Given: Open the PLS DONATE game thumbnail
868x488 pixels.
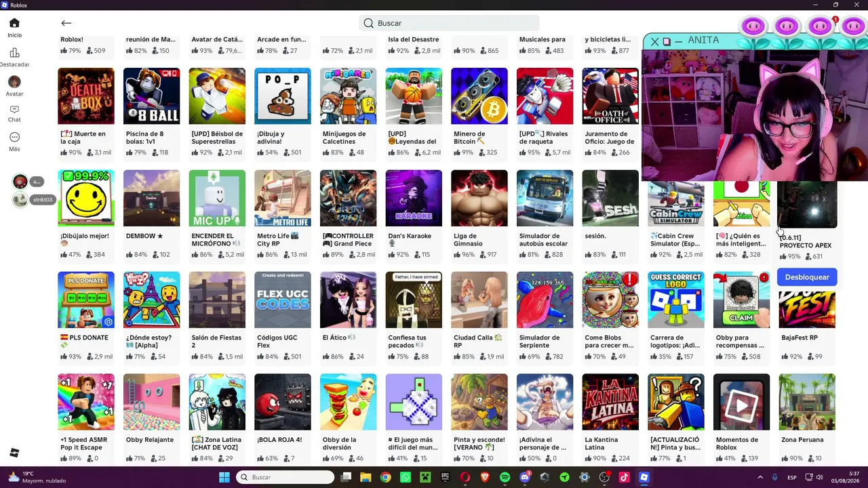Looking at the screenshot, I should 86,300.
